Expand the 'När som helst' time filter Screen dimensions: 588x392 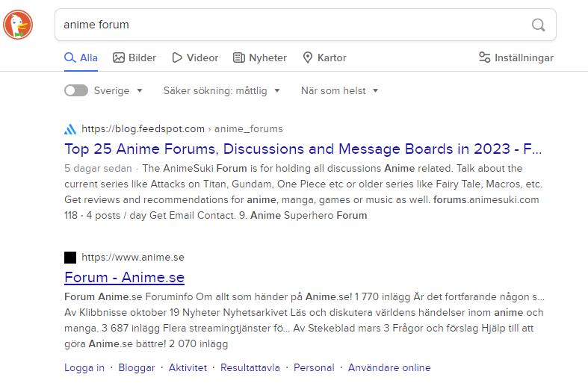[x=340, y=90]
